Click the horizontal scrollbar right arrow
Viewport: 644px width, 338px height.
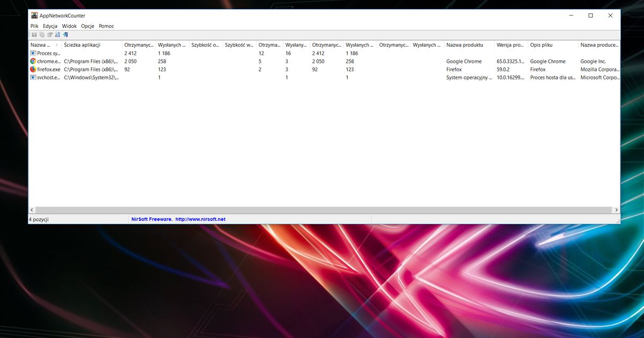coord(616,210)
